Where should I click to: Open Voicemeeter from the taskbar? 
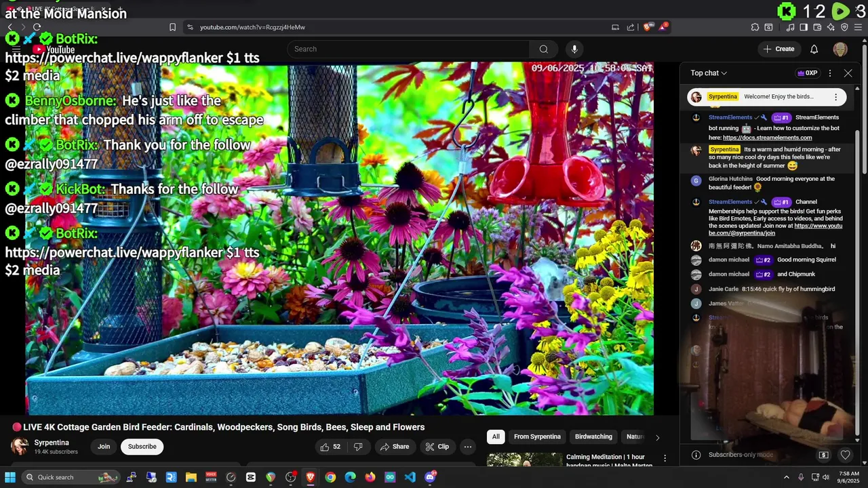(x=211, y=477)
